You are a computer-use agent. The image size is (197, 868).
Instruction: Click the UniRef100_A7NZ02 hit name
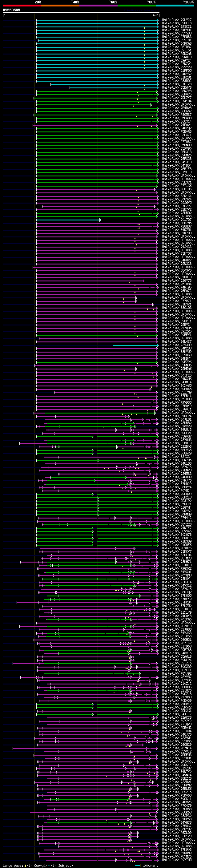pos(177,64)
